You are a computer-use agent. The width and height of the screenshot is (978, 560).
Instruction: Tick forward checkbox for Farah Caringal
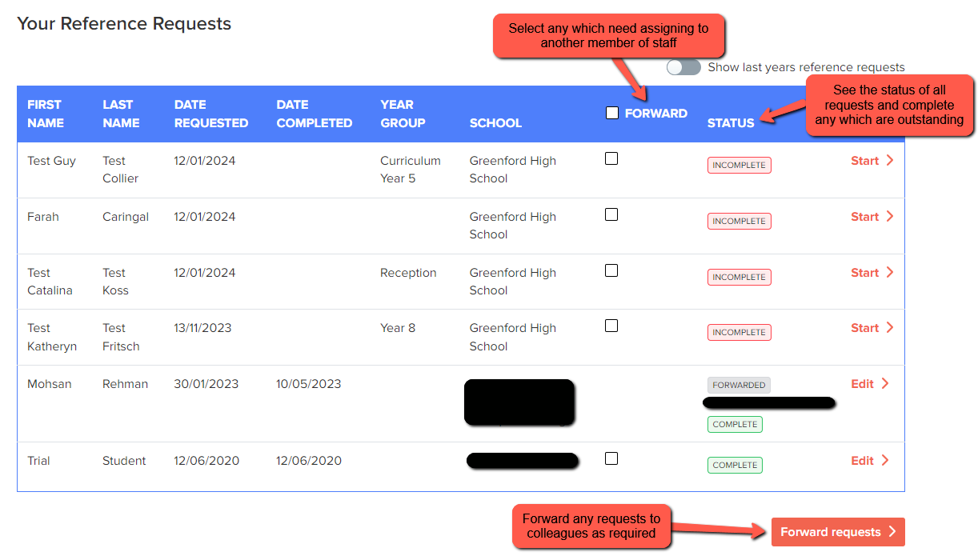click(x=611, y=215)
